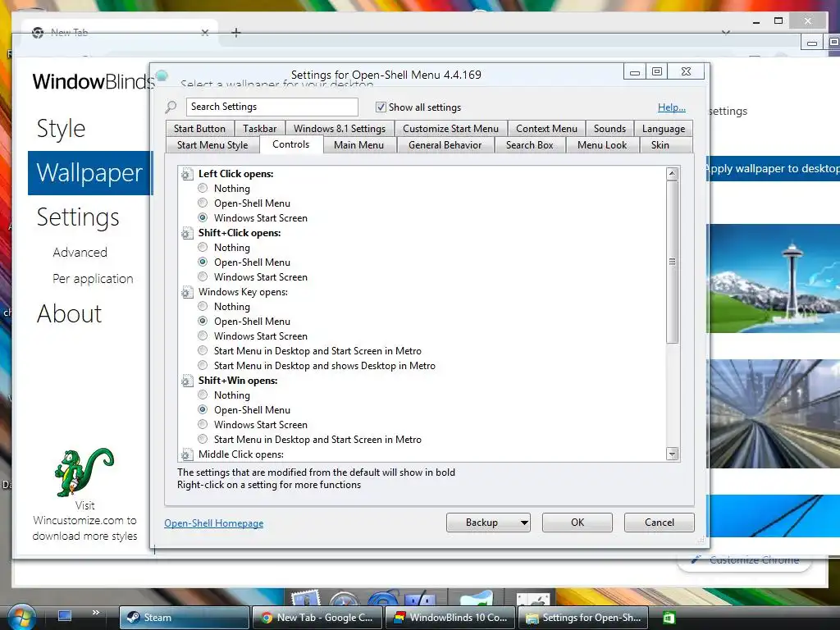The width and height of the screenshot is (840, 630).
Task: Click the Open-Shell title bar icon
Action: click(162, 75)
